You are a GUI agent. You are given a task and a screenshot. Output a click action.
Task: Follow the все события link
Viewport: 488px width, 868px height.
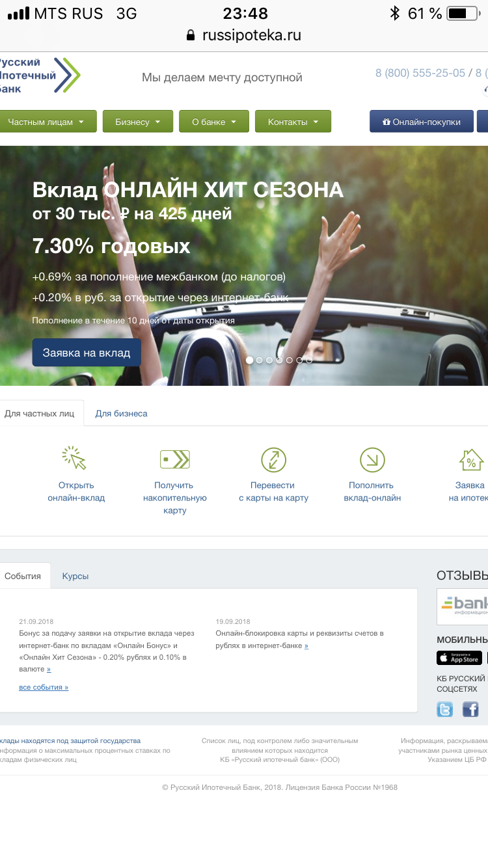click(x=44, y=687)
